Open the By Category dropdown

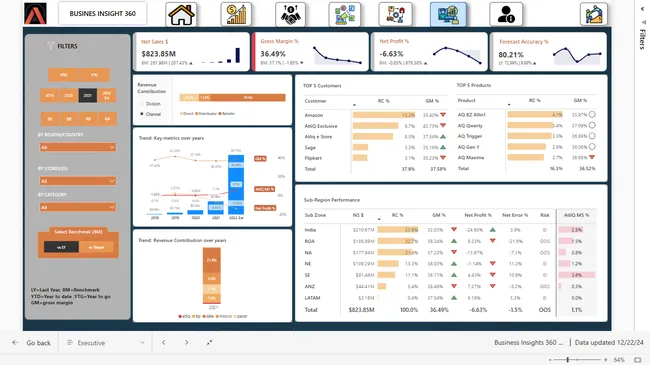(78, 207)
